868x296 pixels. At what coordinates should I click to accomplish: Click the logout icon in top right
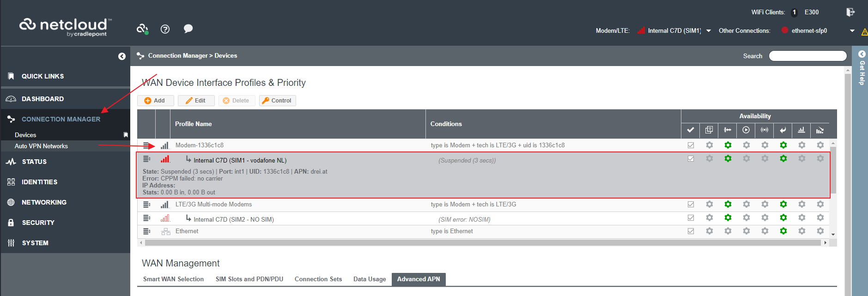(850, 12)
